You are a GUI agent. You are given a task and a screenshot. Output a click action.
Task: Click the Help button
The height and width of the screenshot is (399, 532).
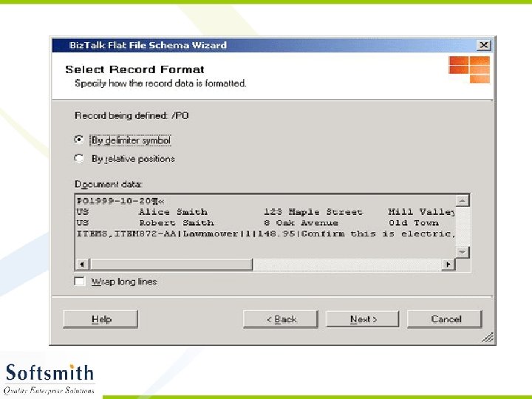point(100,319)
